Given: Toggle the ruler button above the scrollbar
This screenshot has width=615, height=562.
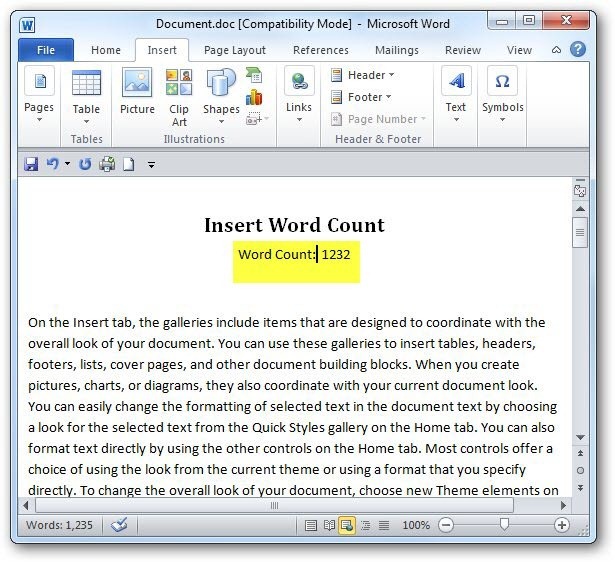Looking at the screenshot, I should [x=580, y=189].
